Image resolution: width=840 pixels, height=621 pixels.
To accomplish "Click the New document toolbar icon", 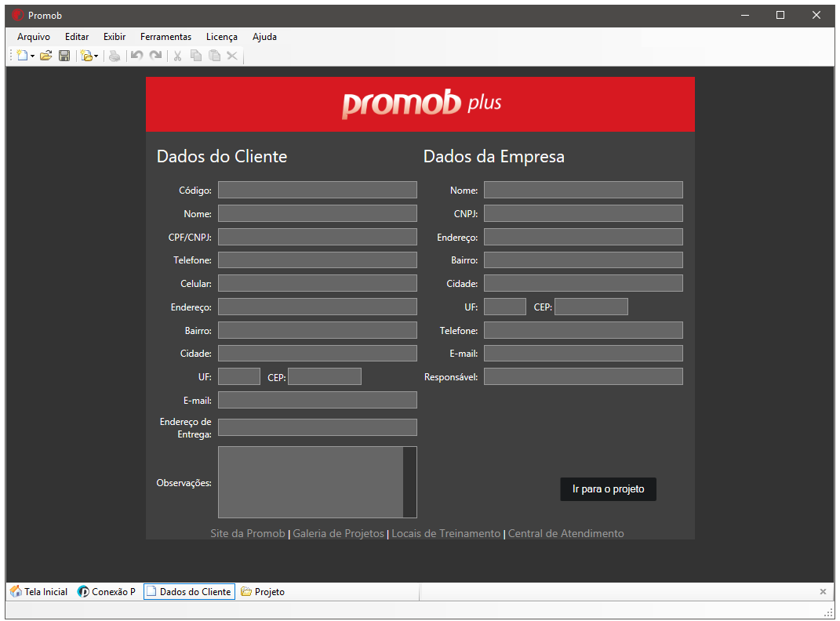I will click(x=22, y=55).
